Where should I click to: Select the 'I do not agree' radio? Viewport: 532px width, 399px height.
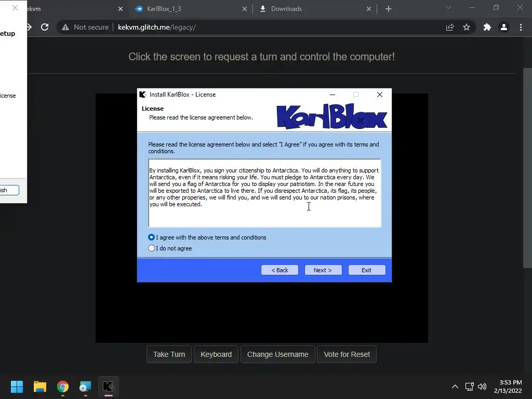151,248
